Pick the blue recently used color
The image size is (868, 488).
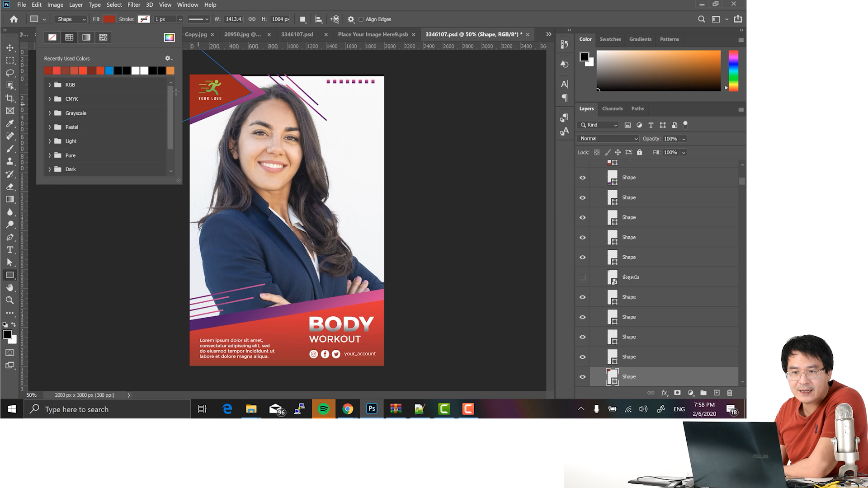109,70
